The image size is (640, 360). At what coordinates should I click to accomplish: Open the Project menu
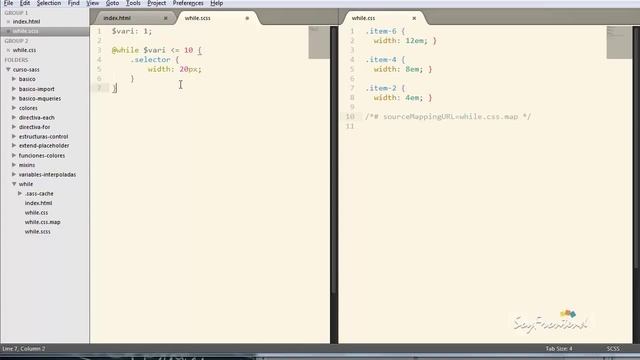[x=156, y=3]
